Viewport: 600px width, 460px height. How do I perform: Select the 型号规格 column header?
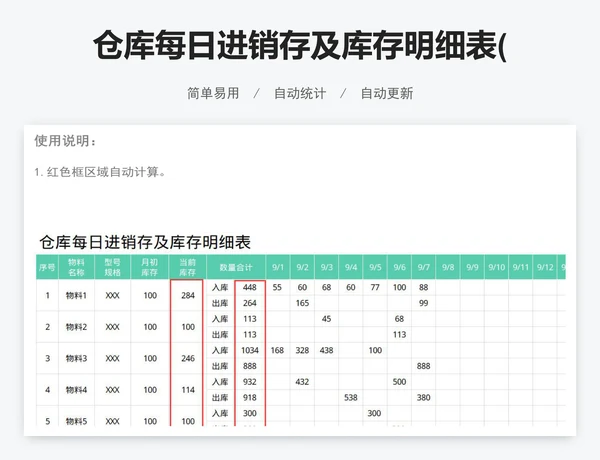(112, 267)
